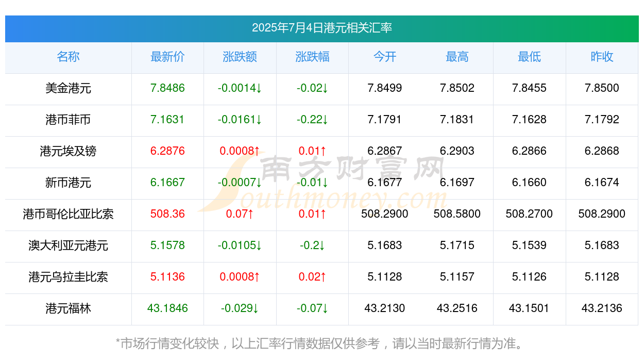Click change percent 0.02↑
Viewport: 644px width, 360px height.
click(312, 277)
